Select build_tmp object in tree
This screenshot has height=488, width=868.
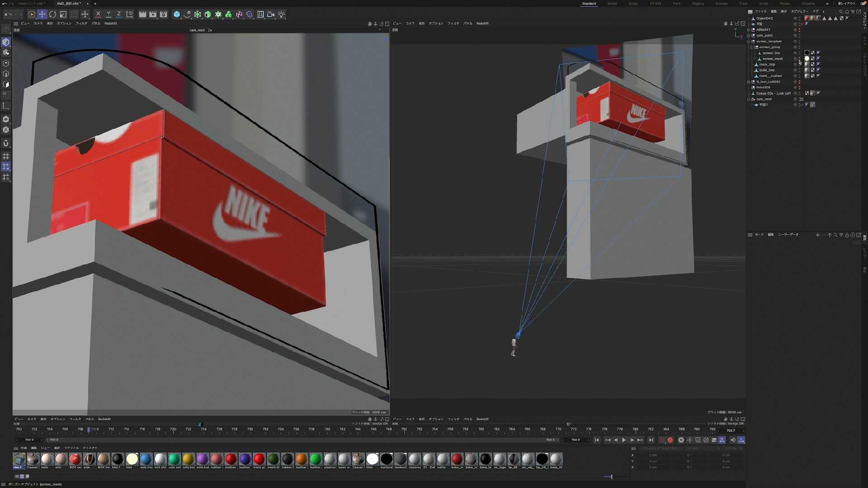coord(767,70)
